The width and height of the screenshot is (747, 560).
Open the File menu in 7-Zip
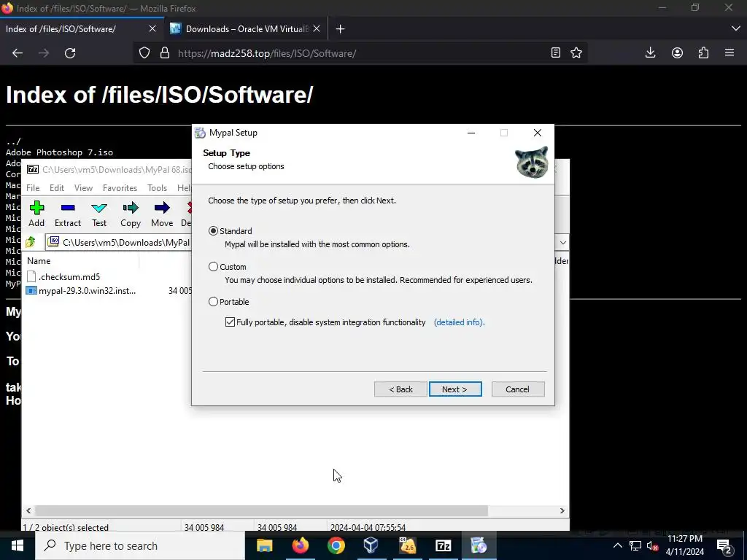pyautogui.click(x=33, y=188)
